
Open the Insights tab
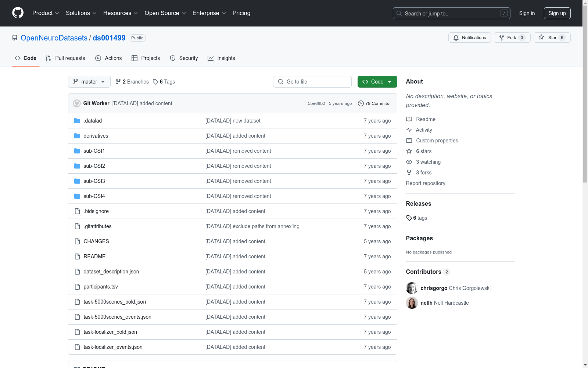coord(221,58)
